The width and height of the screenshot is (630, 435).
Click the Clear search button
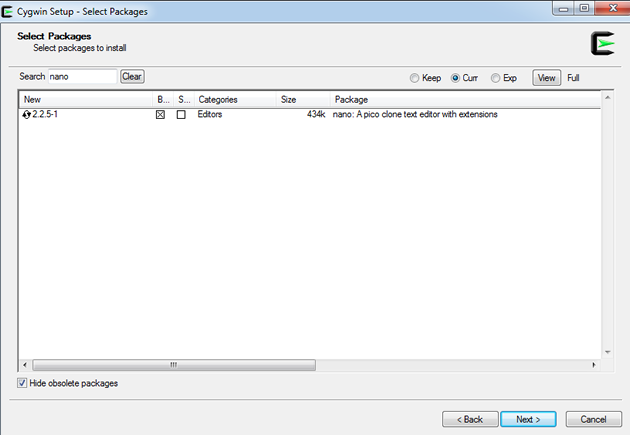pos(132,76)
